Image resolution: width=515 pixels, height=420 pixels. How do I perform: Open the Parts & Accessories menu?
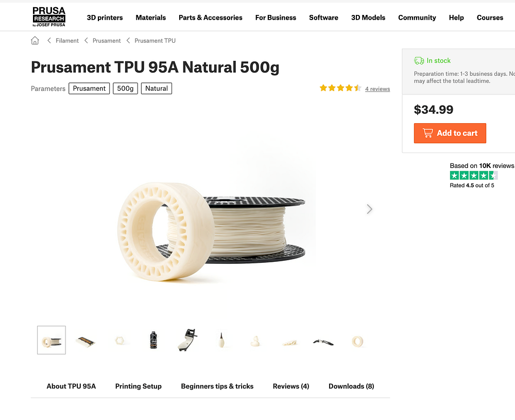(211, 18)
